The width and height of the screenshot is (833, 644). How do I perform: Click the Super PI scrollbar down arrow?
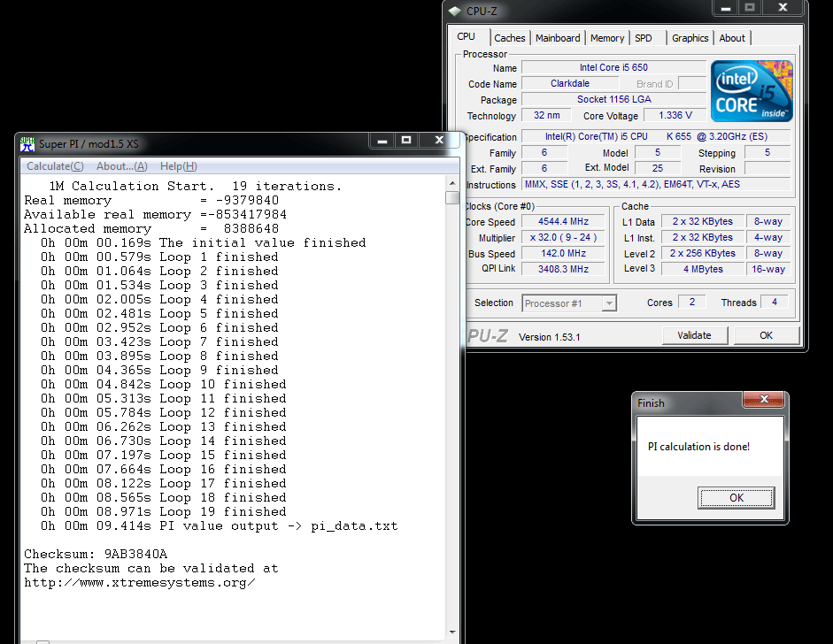click(x=452, y=632)
